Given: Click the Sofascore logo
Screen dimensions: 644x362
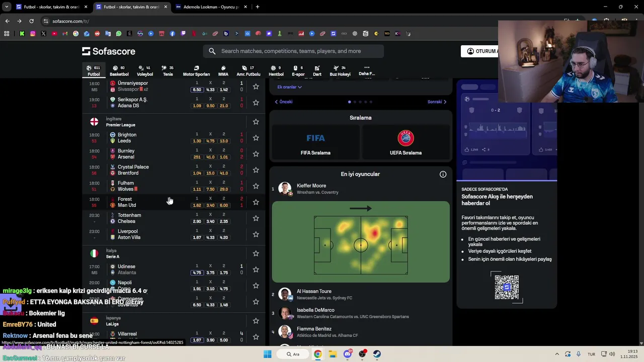Looking at the screenshot, I should pos(109,51).
